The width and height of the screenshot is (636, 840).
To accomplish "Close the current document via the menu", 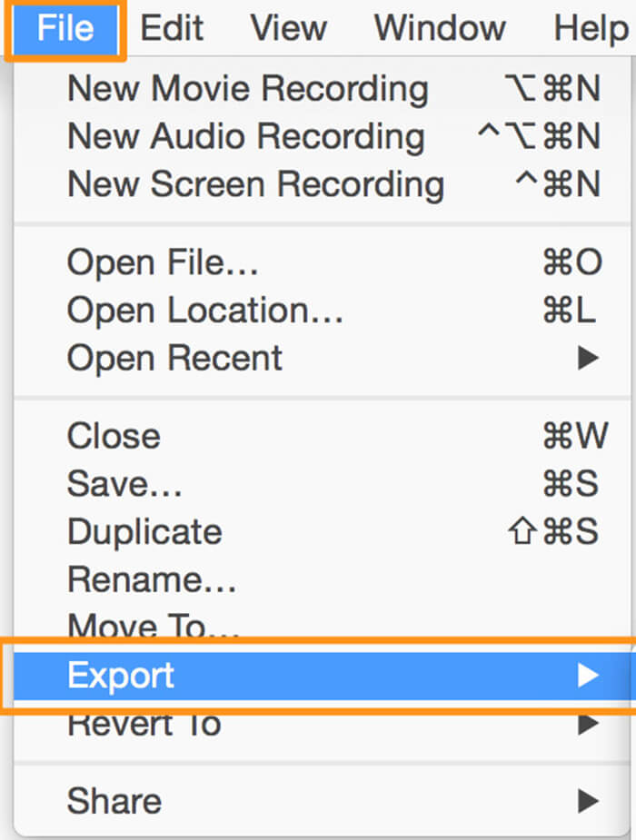I will pyautogui.click(x=113, y=436).
